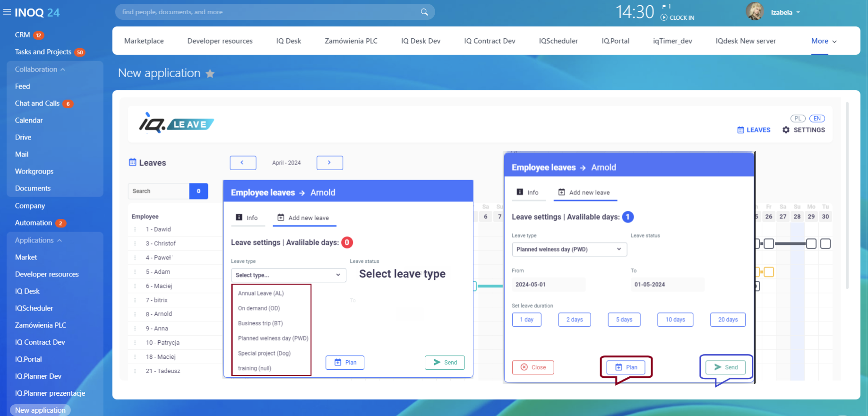Set leave duration to 1 day
Viewport: 868px width, 416px height.
click(527, 320)
